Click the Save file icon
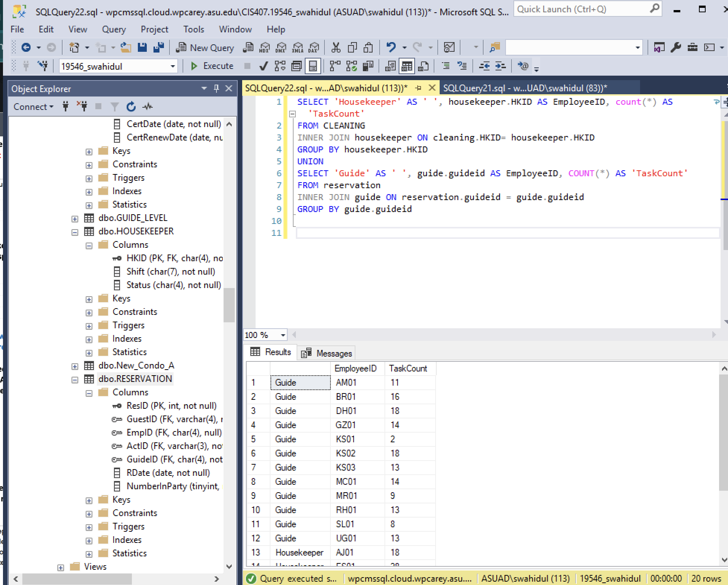 pos(142,47)
